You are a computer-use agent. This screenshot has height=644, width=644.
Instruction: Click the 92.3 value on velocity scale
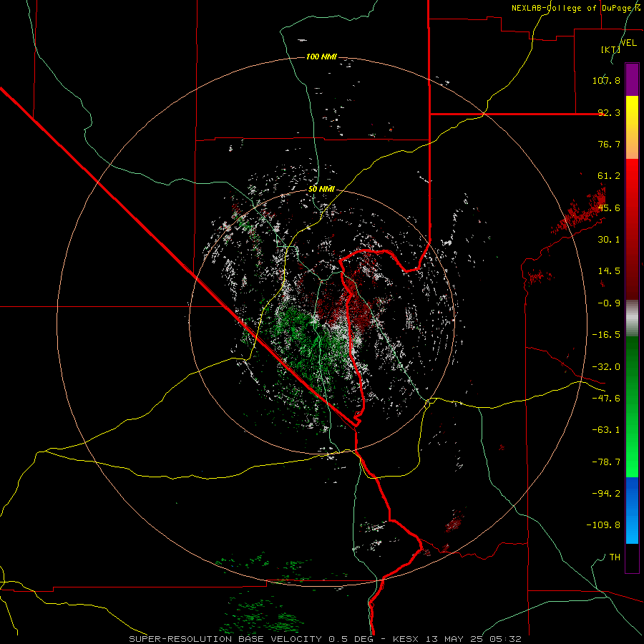[609, 112]
